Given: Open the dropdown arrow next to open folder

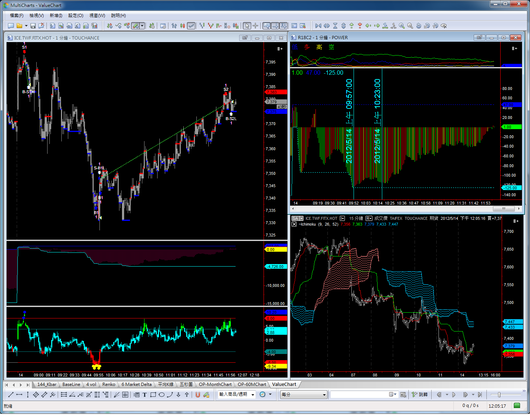Looking at the screenshot, I should 26,26.
